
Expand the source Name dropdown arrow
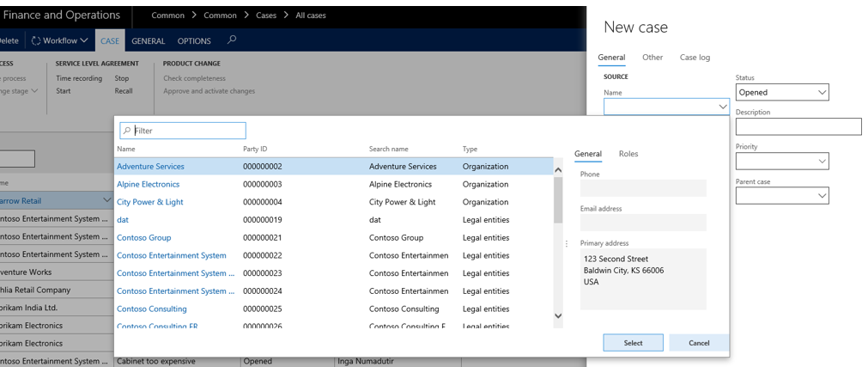point(722,107)
